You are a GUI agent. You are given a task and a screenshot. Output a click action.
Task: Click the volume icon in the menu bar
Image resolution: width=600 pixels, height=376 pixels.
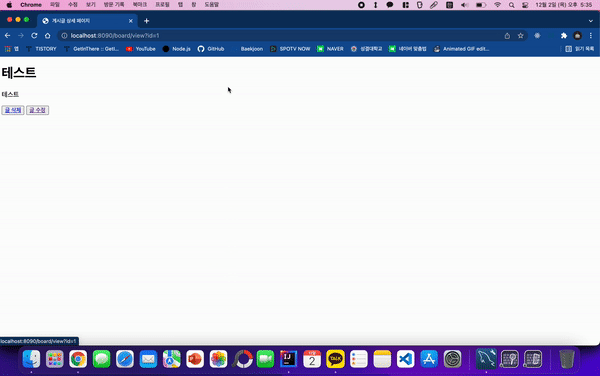coord(465,5)
